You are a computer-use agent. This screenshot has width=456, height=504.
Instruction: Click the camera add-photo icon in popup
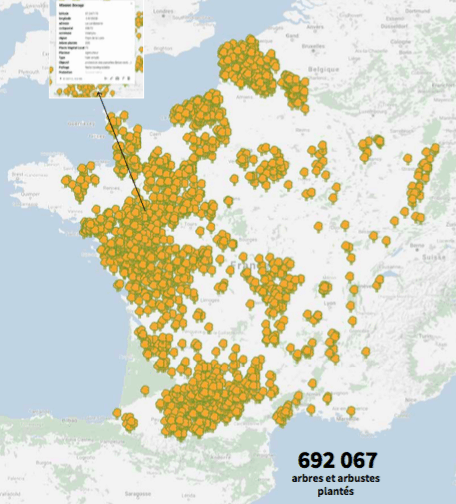(x=117, y=78)
